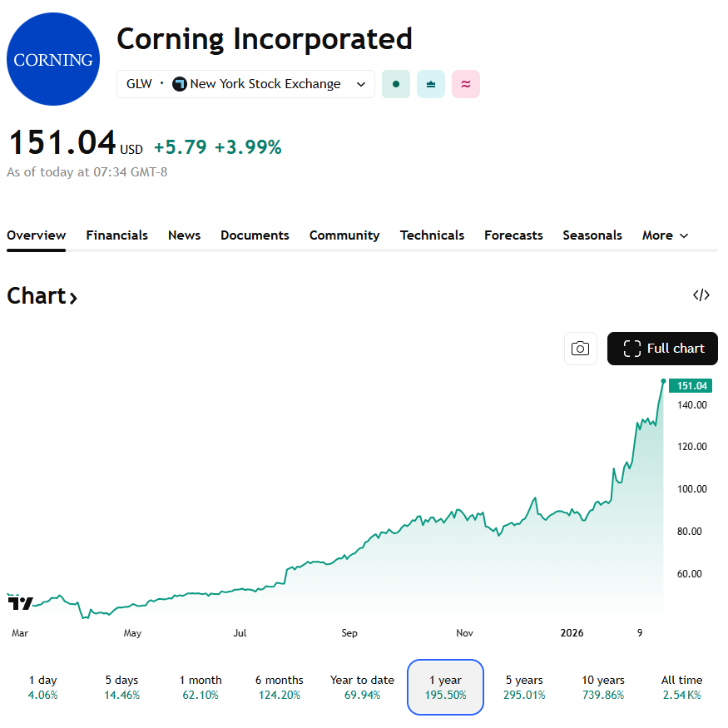Open the Full chart view
This screenshot has width=728, height=728.
point(662,349)
